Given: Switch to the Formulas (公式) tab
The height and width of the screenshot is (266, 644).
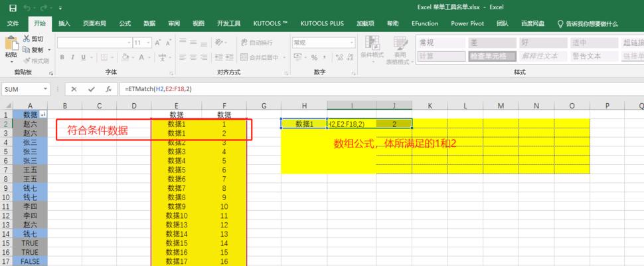Looking at the screenshot, I should pyautogui.click(x=125, y=23).
